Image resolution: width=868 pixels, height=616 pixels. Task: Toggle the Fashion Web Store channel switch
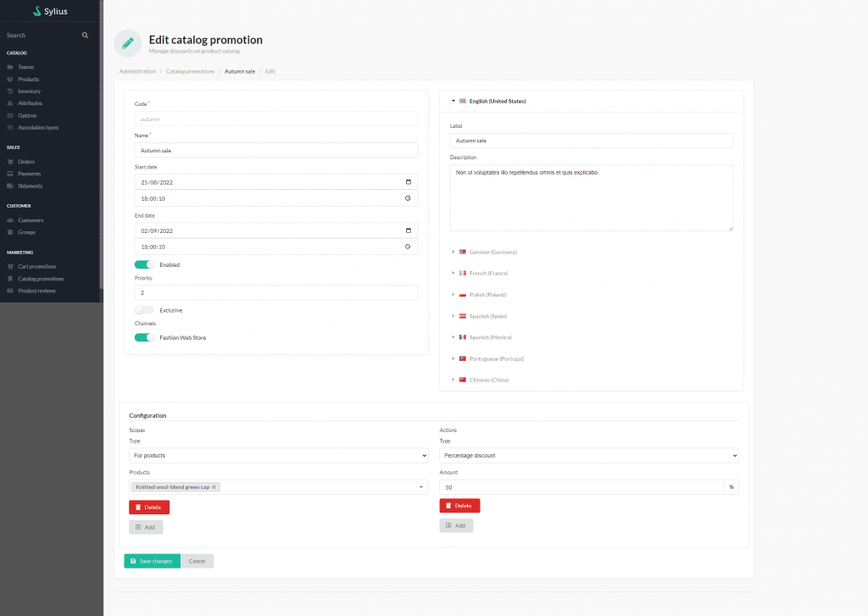click(144, 337)
